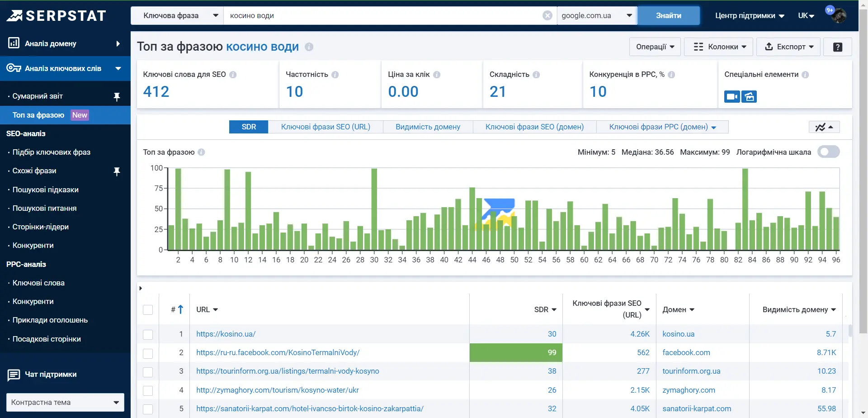Open the UK language dropdown

pyautogui.click(x=806, y=15)
